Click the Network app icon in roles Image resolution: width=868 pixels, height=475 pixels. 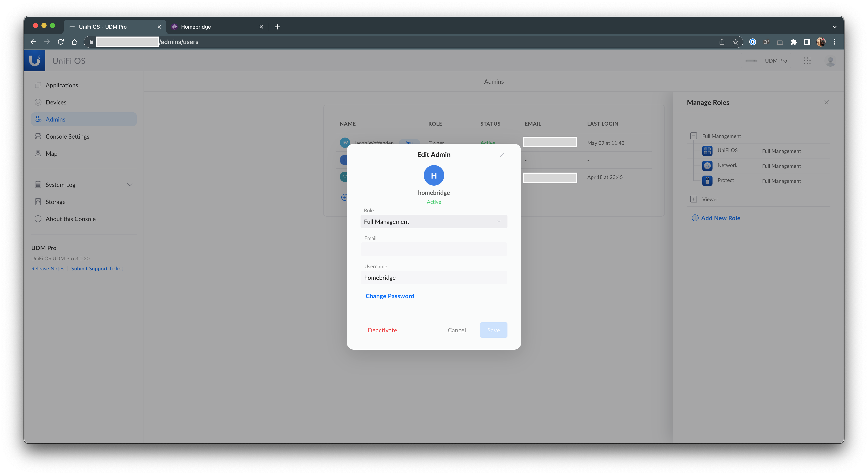tap(707, 165)
